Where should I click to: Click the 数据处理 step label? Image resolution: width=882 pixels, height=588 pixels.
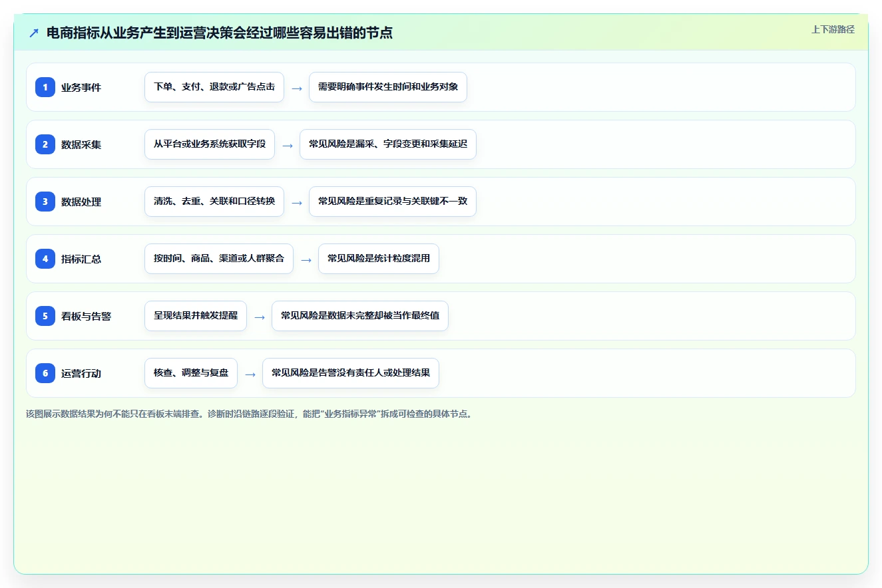pos(81,202)
